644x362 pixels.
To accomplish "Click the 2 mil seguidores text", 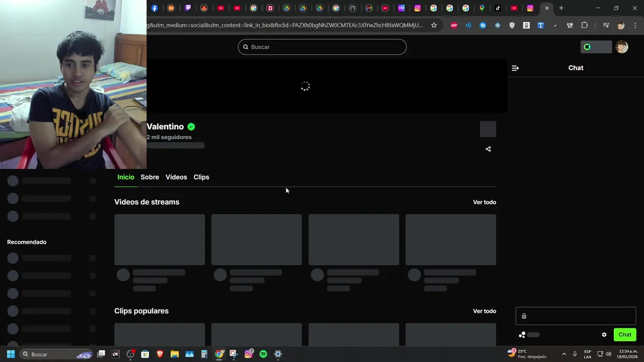I will point(169,137).
